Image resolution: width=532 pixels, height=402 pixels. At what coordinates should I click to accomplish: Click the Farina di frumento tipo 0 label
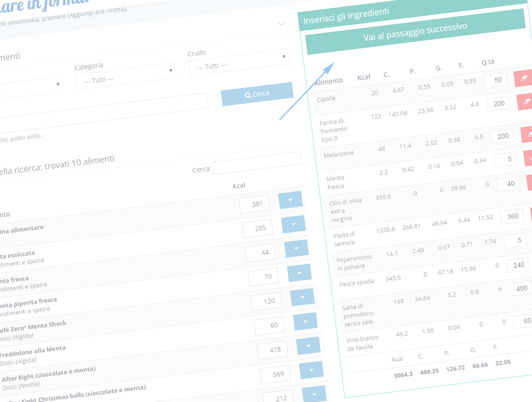coord(333,130)
